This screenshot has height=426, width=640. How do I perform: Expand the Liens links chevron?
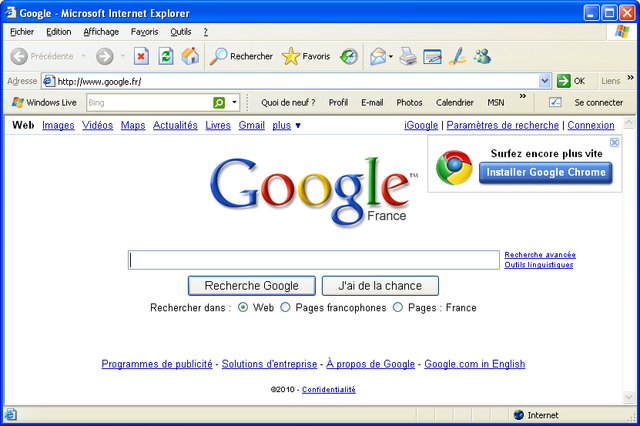coord(631,78)
